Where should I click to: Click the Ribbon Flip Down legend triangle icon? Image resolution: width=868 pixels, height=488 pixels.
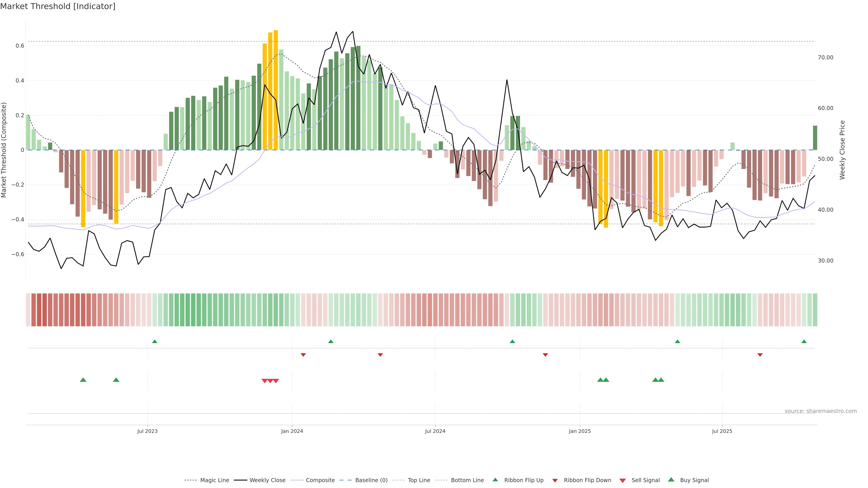555,481
